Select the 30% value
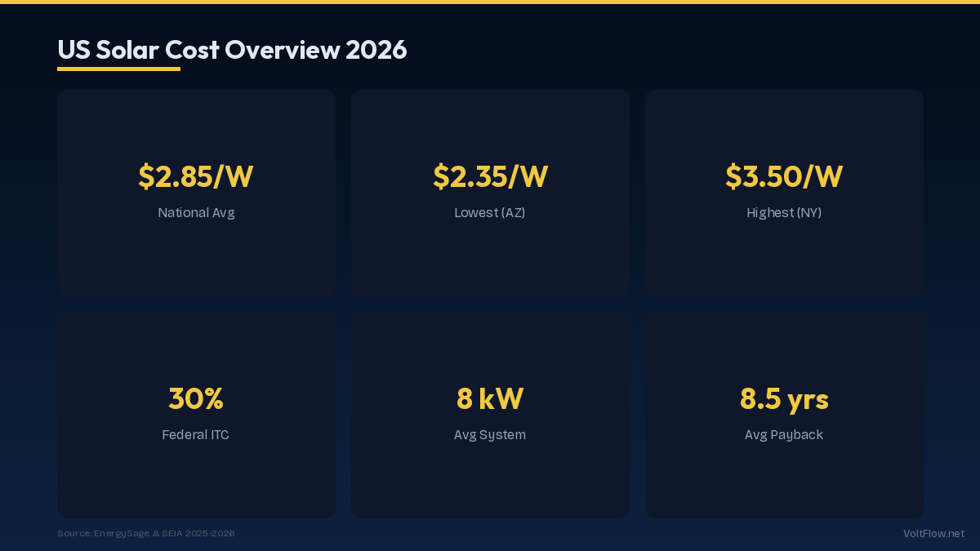Image resolution: width=980 pixels, height=551 pixels. click(x=196, y=398)
